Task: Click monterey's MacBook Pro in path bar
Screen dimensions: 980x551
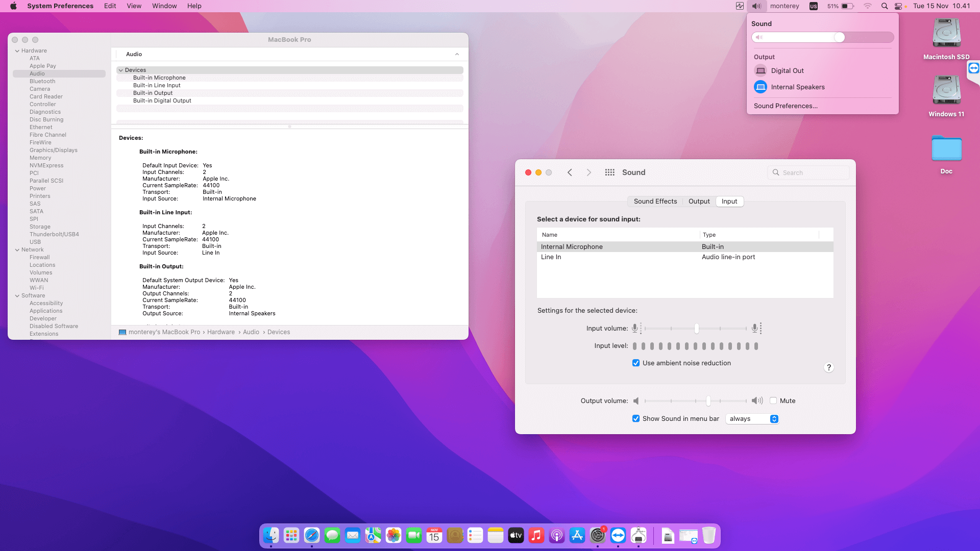Action: pyautogui.click(x=164, y=332)
